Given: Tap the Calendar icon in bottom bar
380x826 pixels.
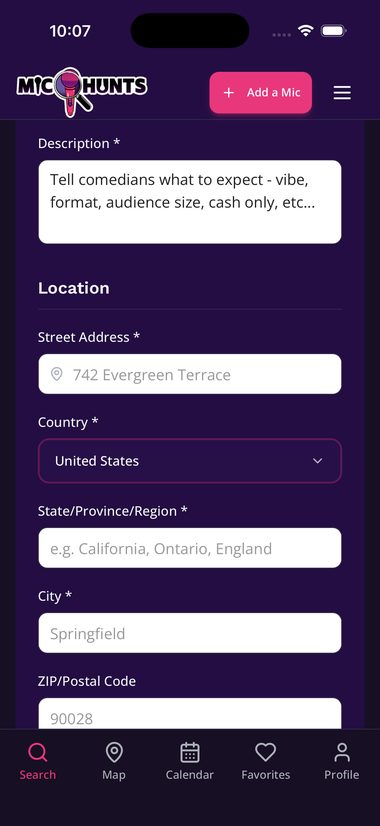Looking at the screenshot, I should pyautogui.click(x=190, y=752).
